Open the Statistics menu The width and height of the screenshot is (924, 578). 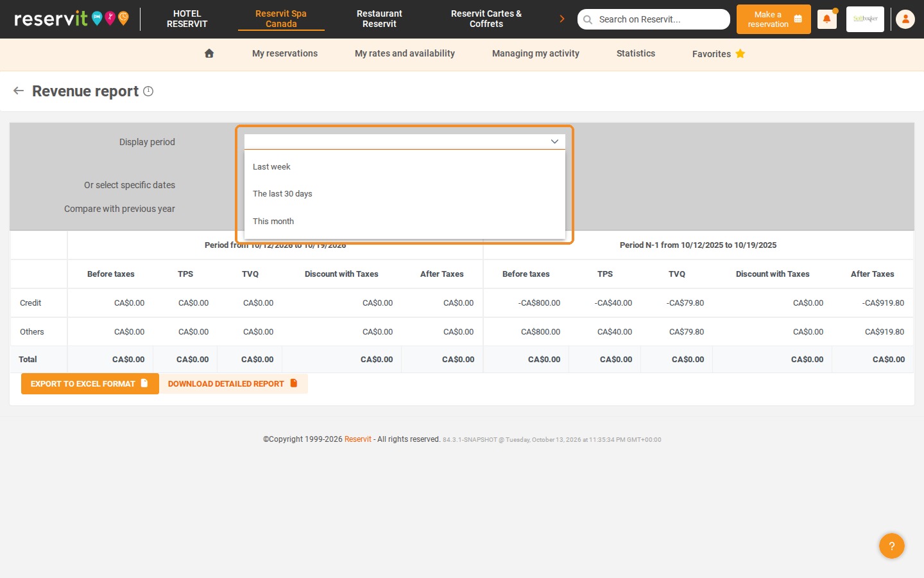point(636,54)
